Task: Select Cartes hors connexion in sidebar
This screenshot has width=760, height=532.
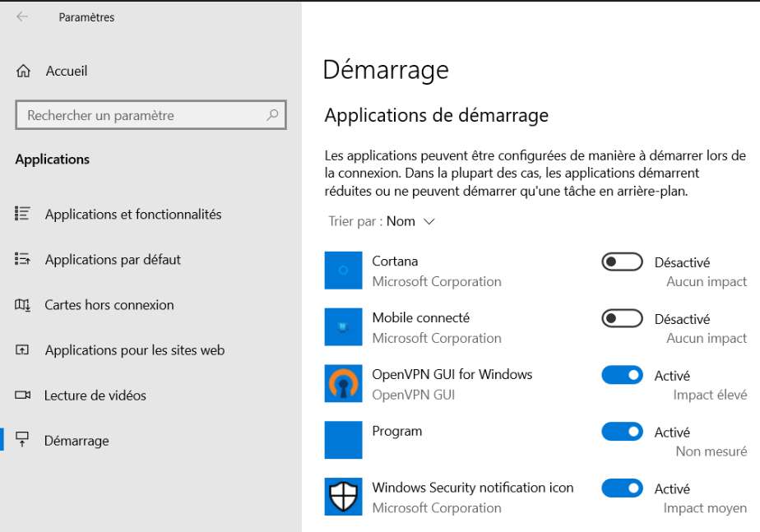Action: pos(109,305)
